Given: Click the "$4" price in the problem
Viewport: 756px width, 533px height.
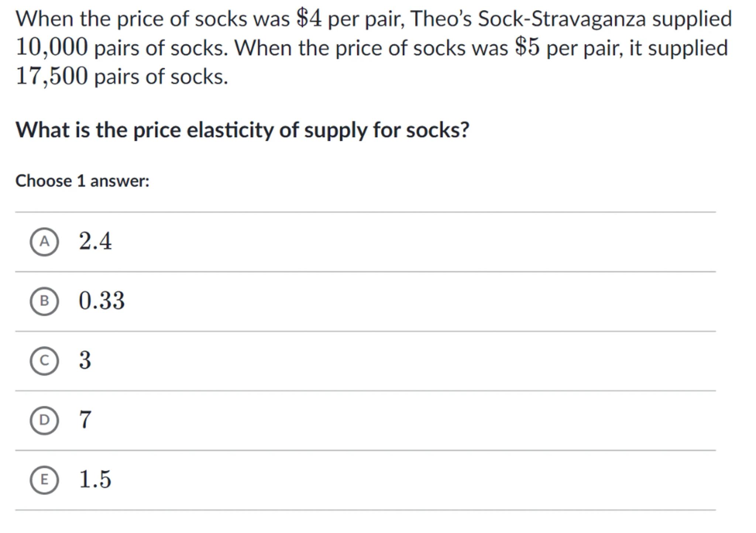Looking at the screenshot, I should tap(309, 18).
